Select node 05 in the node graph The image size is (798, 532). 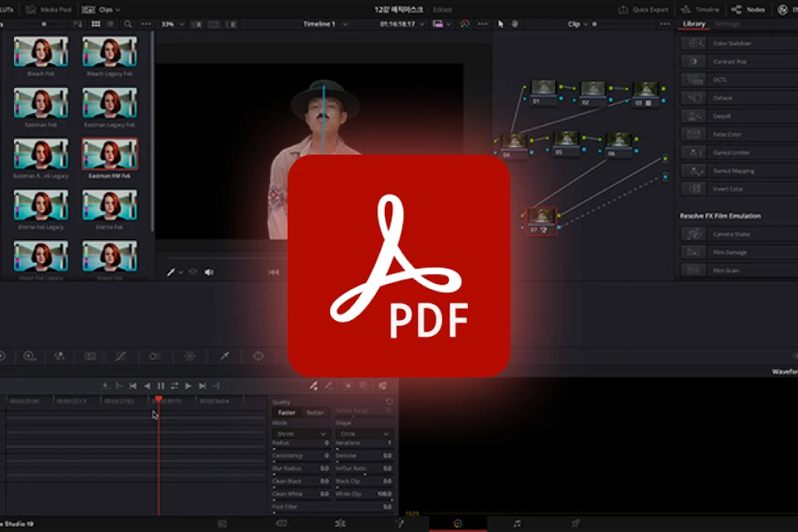tap(565, 144)
